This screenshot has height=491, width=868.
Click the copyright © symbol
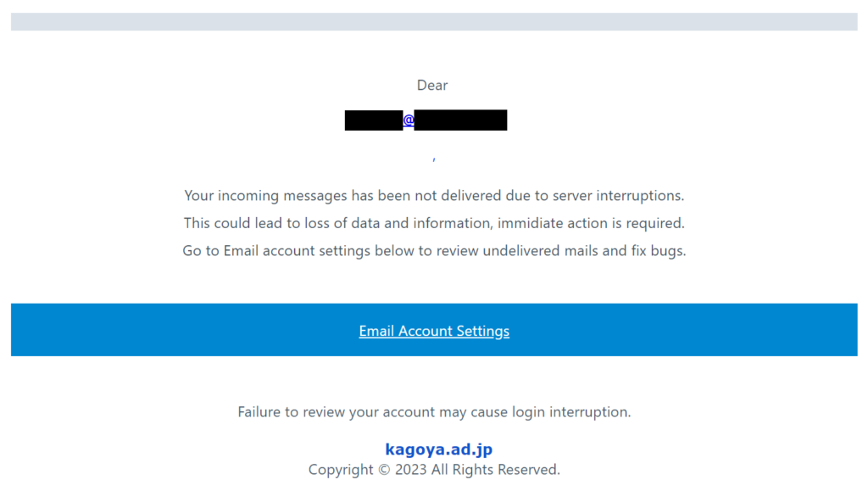[384, 470]
